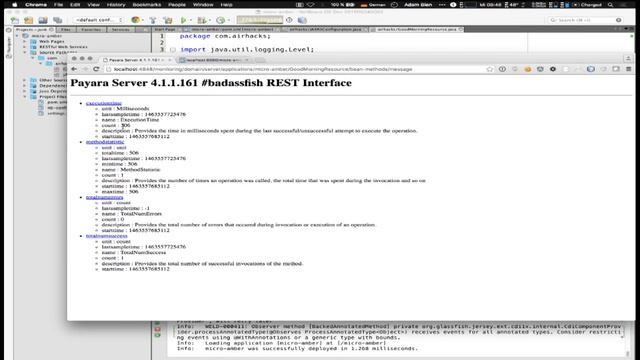Click browser Back arrow button
Viewport: 640px width, 360px height.
[x=74, y=69]
